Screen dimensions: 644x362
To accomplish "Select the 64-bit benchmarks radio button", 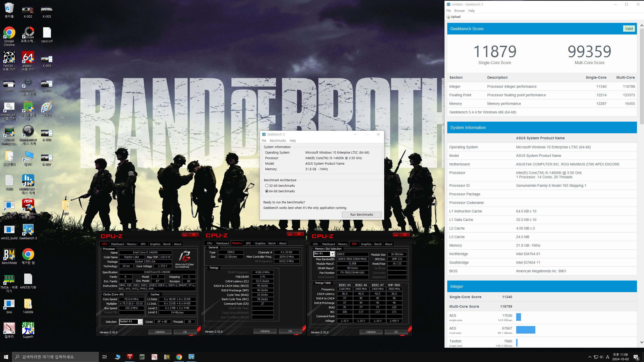I will (267, 191).
